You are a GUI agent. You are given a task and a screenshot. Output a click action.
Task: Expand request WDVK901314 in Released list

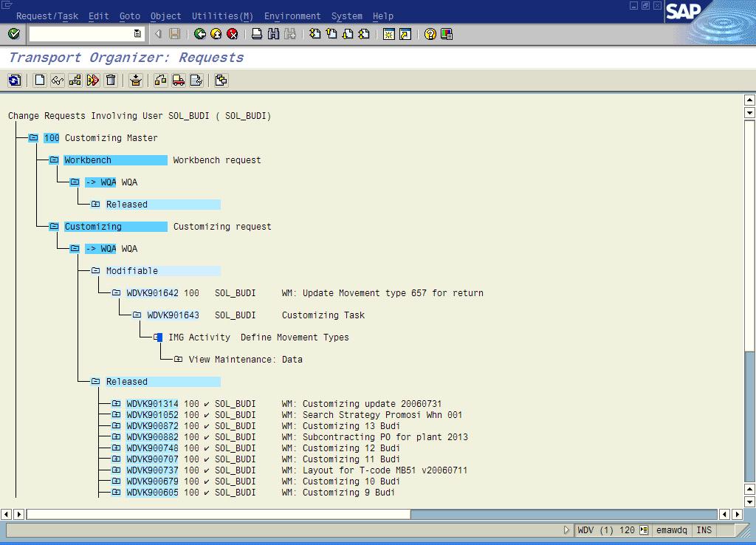116,404
